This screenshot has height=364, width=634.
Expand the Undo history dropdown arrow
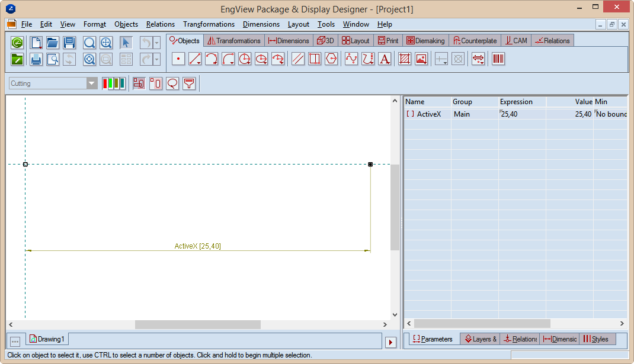(156, 43)
